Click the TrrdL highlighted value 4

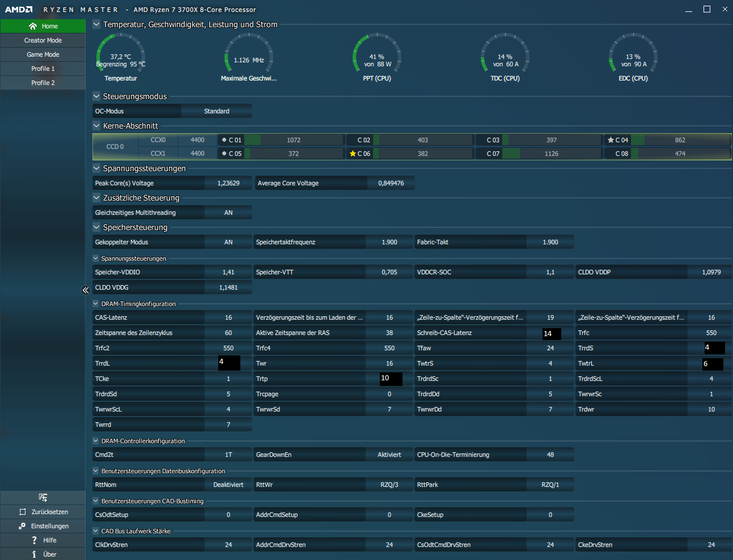pyautogui.click(x=230, y=363)
